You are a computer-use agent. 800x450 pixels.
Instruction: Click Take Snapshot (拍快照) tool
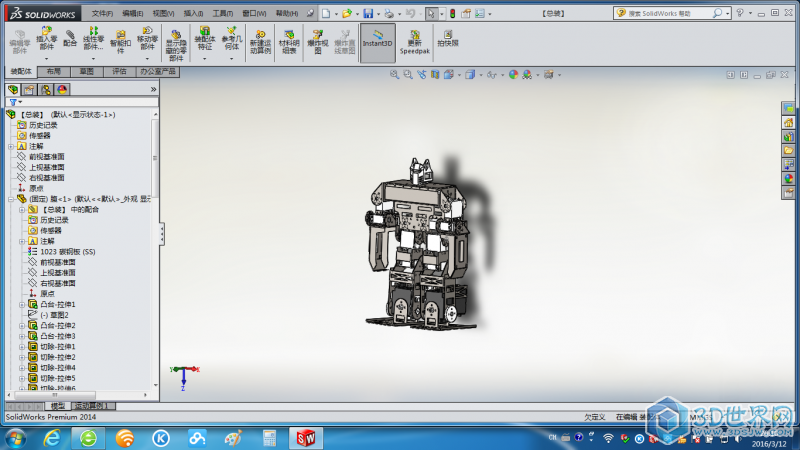[448, 38]
